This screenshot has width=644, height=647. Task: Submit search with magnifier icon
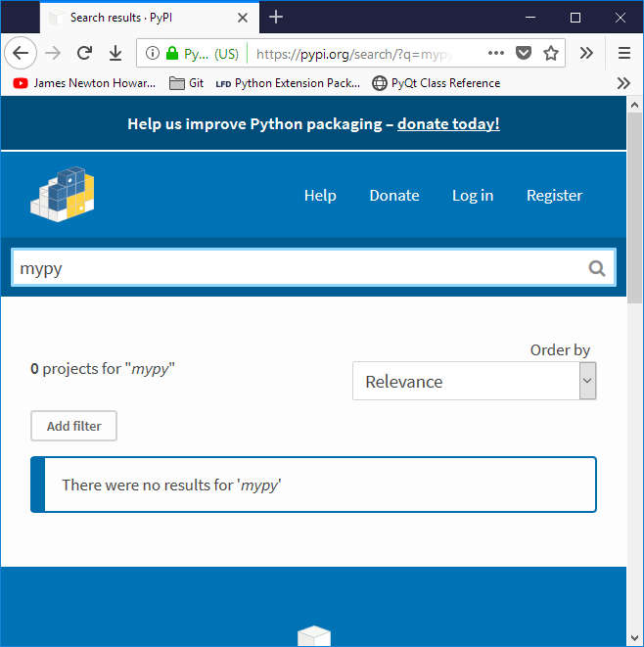coord(597,268)
